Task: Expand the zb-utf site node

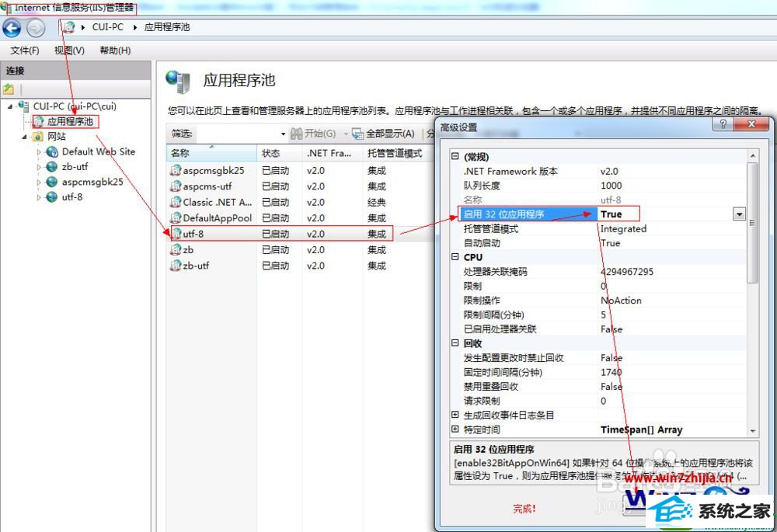Action: tap(39, 168)
